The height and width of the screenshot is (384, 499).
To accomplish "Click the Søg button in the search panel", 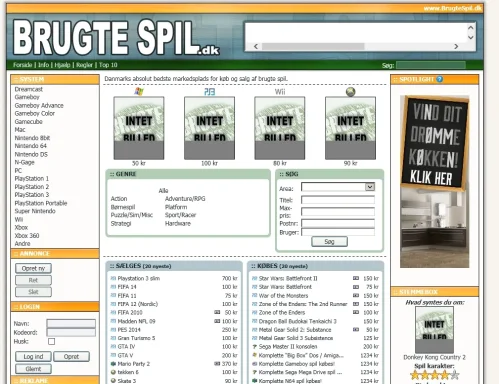I will 329,242.
